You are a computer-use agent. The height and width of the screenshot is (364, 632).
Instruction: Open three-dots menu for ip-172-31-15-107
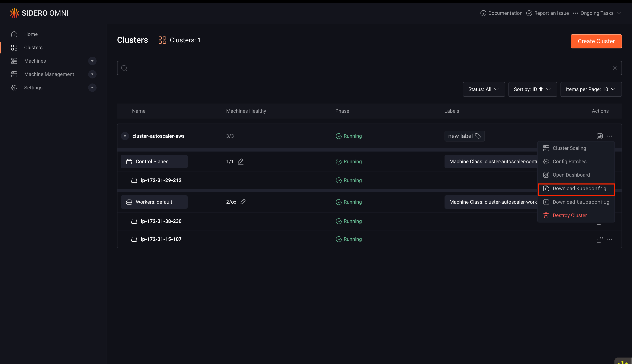pyautogui.click(x=610, y=239)
